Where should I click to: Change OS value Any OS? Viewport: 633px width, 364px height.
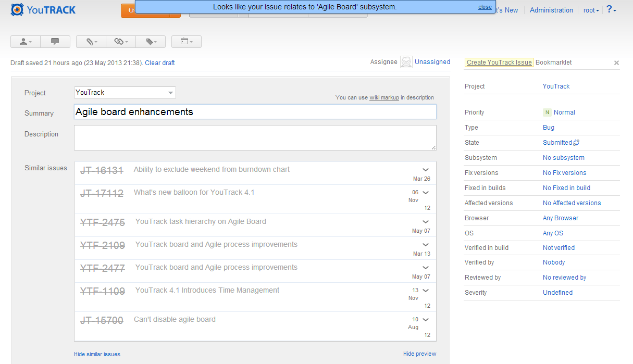(553, 233)
